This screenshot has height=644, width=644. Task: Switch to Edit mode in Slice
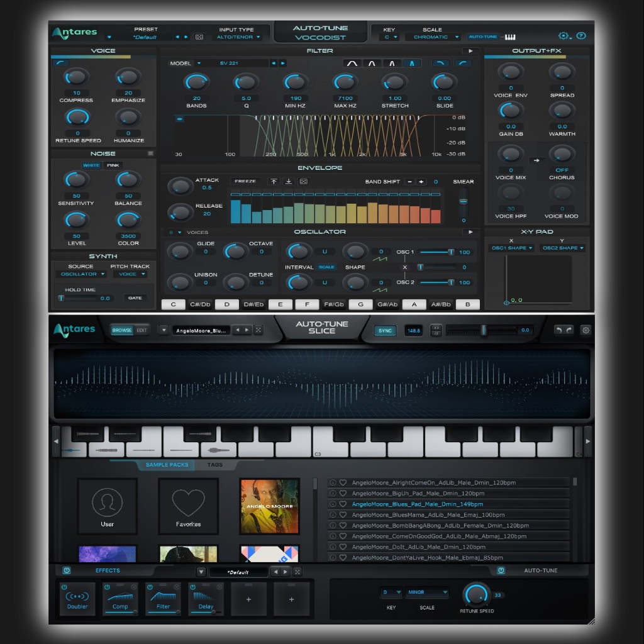[x=142, y=330]
